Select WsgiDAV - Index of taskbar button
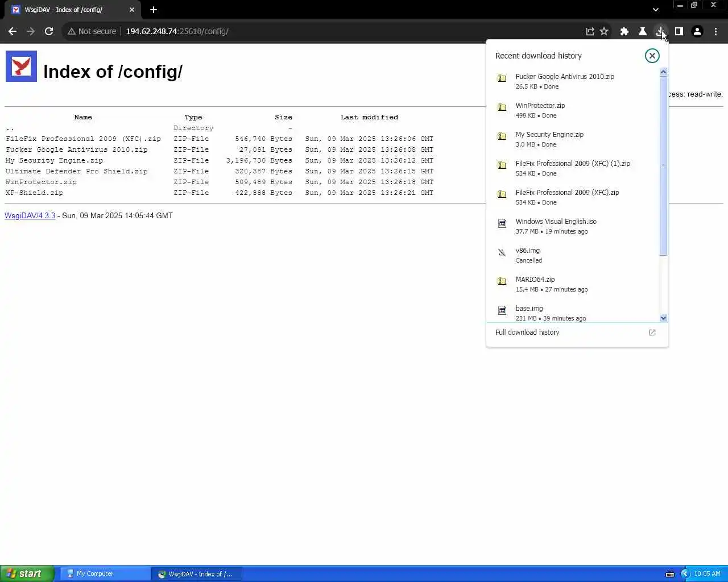This screenshot has height=582, width=728. point(197,573)
